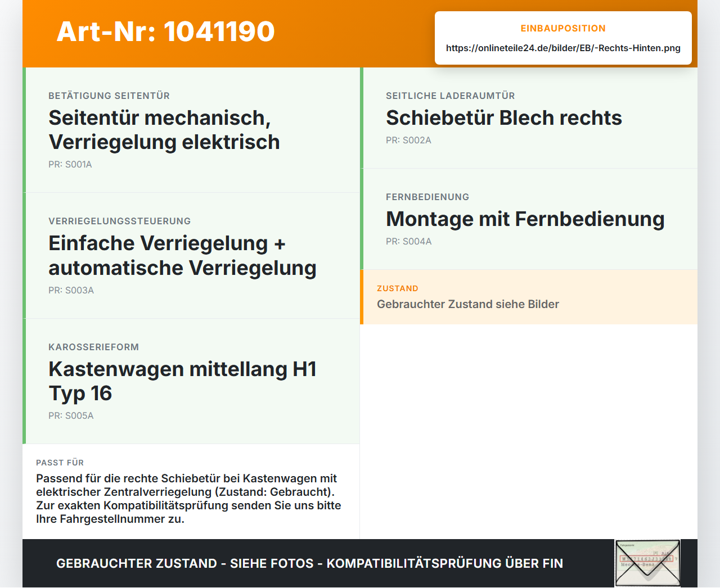Image resolution: width=720 pixels, height=588 pixels.
Task: Select the Schiebetür Blech rechts entry
Action: (x=529, y=118)
